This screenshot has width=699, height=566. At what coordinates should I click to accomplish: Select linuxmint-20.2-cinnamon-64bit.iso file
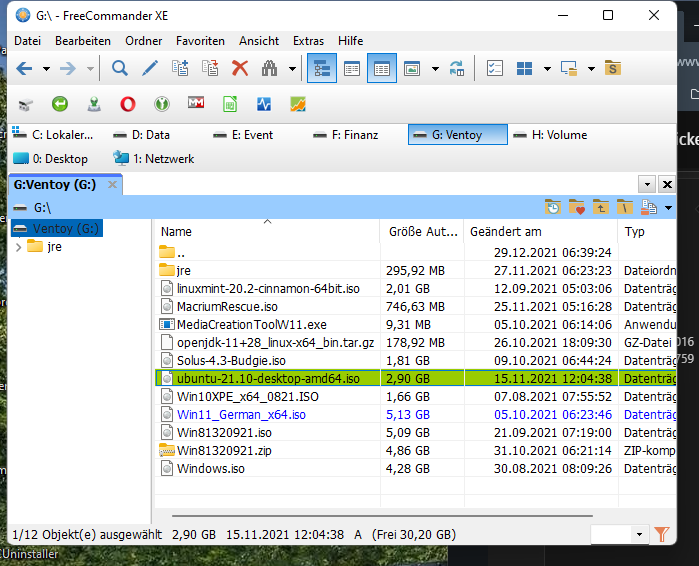[268, 289]
